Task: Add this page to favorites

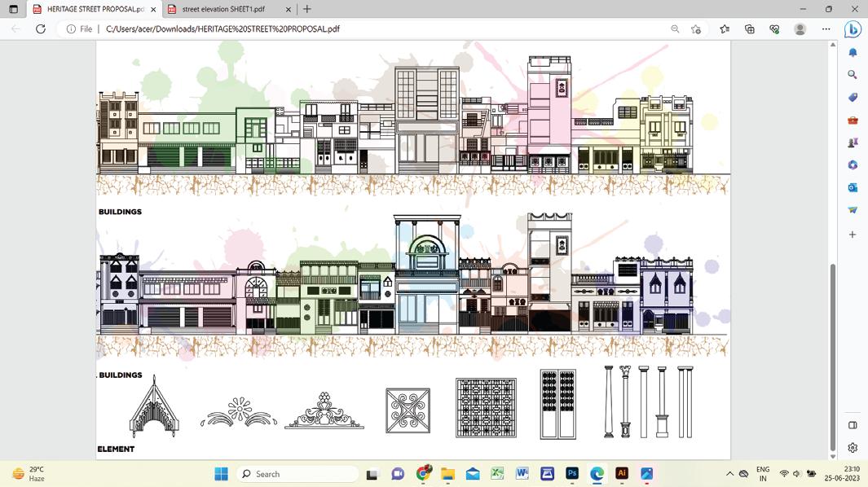Action: [x=696, y=29]
